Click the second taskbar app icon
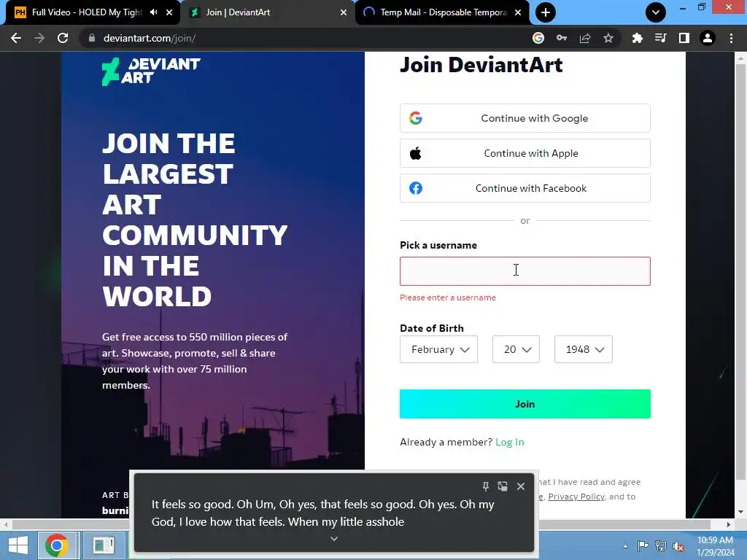 pyautogui.click(x=104, y=545)
